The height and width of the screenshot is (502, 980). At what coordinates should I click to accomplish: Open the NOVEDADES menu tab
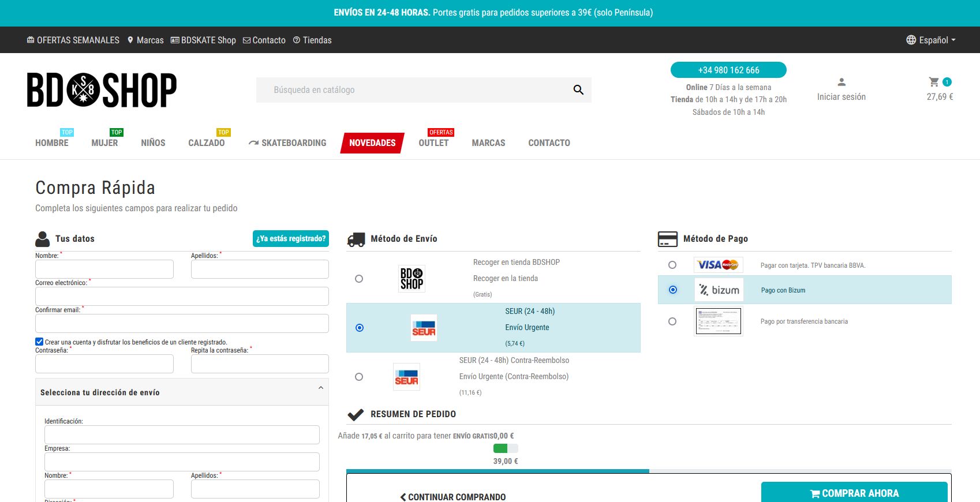pyautogui.click(x=372, y=143)
